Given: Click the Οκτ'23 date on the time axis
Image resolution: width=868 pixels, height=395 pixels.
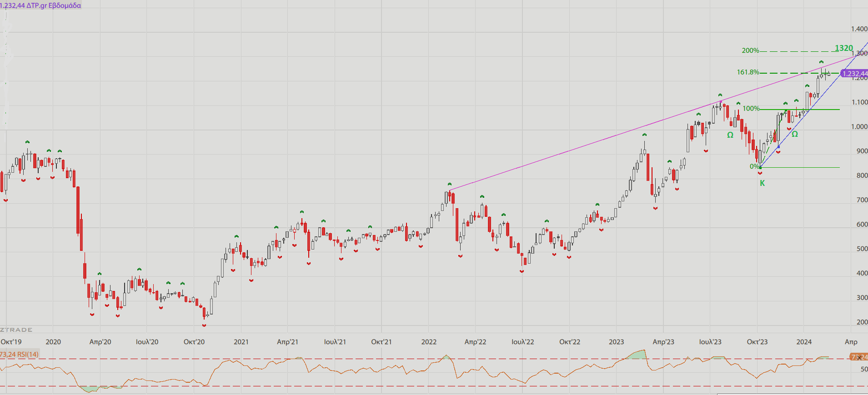Looking at the screenshot, I should 757,342.
